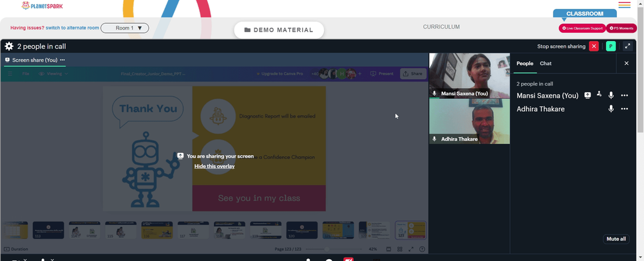Toggle Canva scroll view icon
The height and width of the screenshot is (261, 644).
[388, 249]
